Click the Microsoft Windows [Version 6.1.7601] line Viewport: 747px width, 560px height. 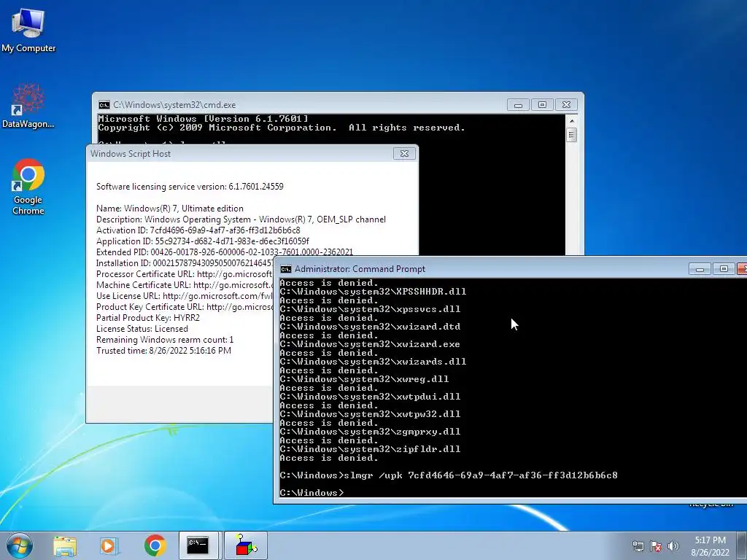pyautogui.click(x=203, y=119)
